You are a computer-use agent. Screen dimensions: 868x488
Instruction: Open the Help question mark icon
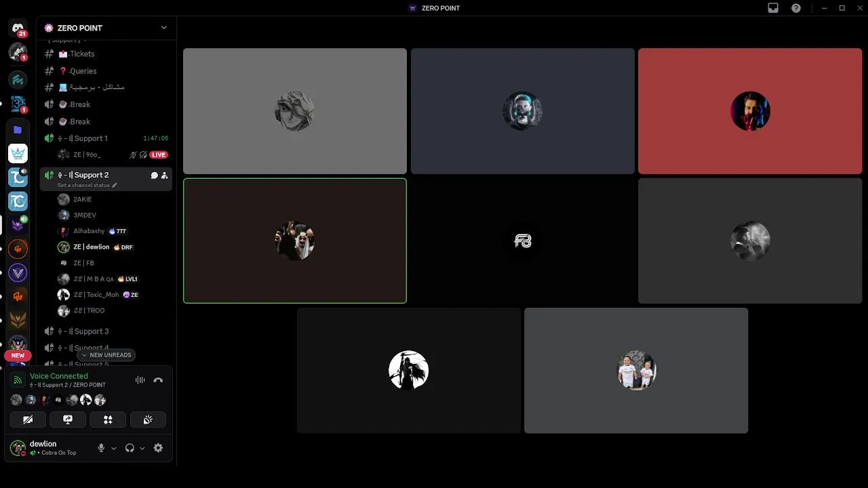796,8
